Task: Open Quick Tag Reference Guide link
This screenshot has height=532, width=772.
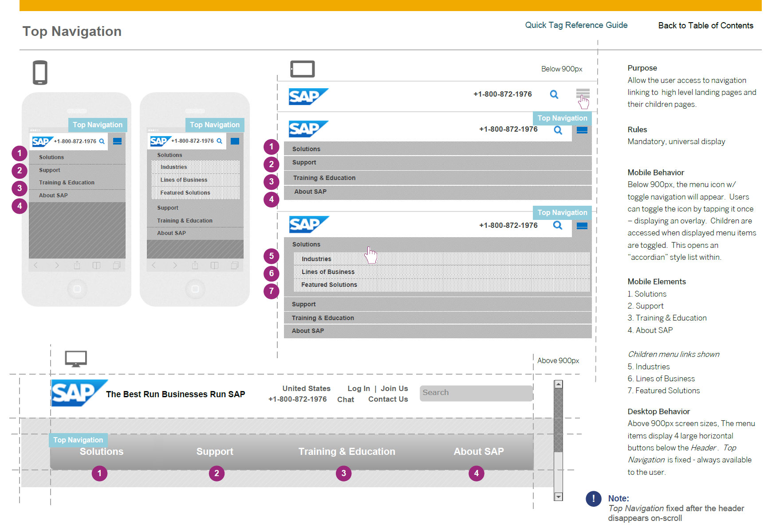Action: point(576,25)
